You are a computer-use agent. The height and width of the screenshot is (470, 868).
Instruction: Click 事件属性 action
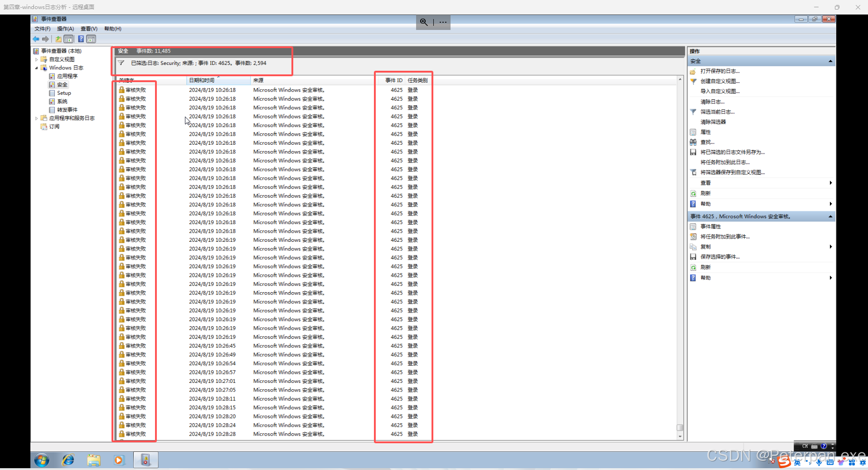point(710,226)
